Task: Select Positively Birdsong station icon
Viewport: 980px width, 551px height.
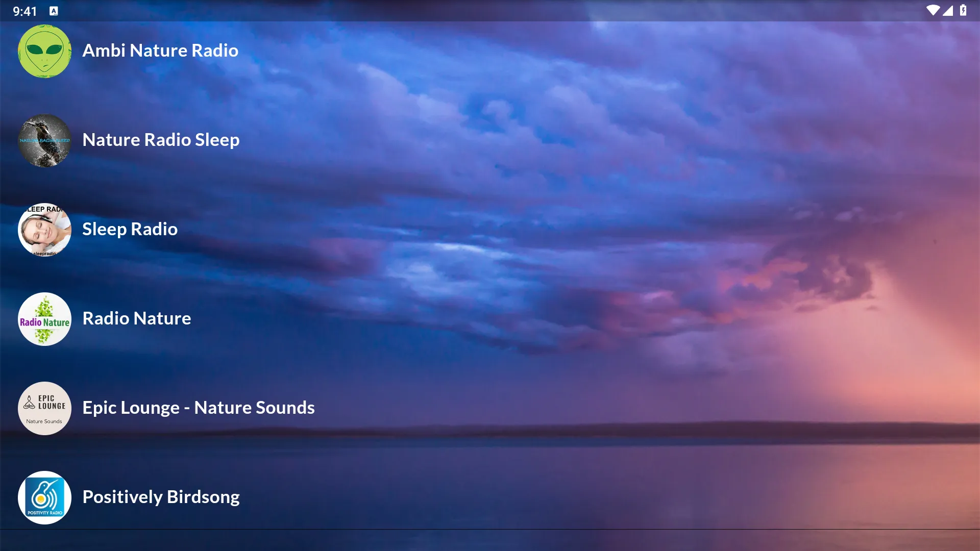Action: [44, 497]
